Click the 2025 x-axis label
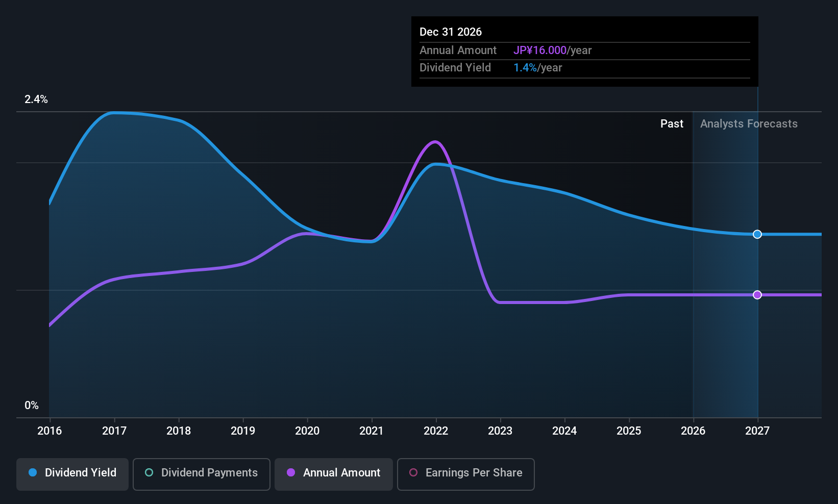The height and width of the screenshot is (504, 838). (629, 431)
